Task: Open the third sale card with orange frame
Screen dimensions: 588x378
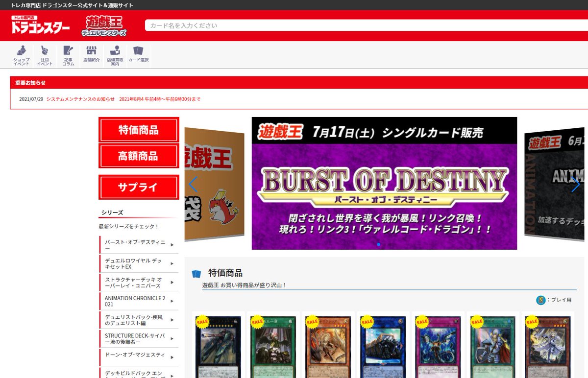Action: (328, 347)
